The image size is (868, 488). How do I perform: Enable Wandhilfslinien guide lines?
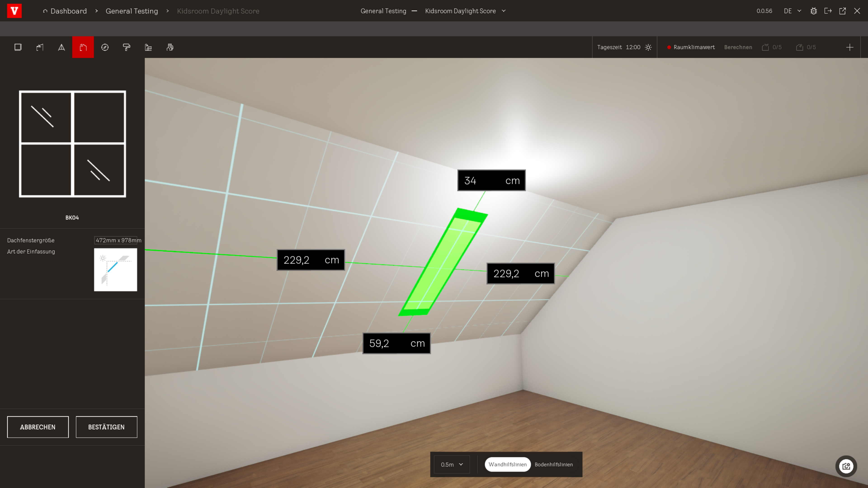pyautogui.click(x=507, y=465)
